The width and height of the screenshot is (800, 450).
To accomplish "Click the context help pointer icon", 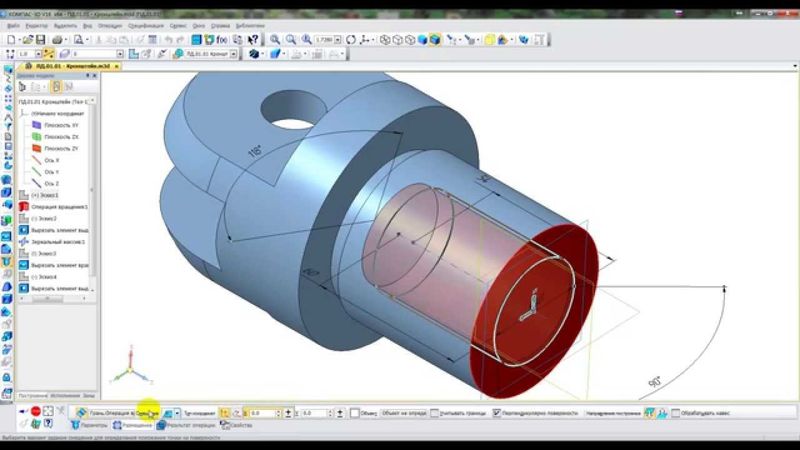I will (253, 39).
